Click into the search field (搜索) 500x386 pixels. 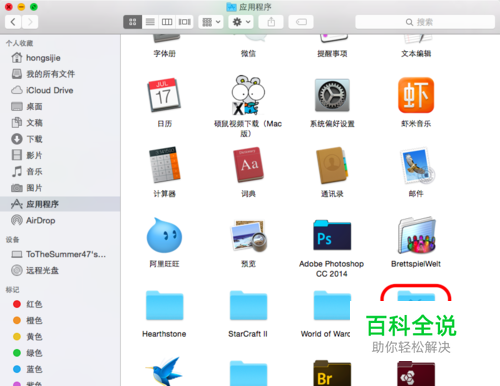[425, 22]
